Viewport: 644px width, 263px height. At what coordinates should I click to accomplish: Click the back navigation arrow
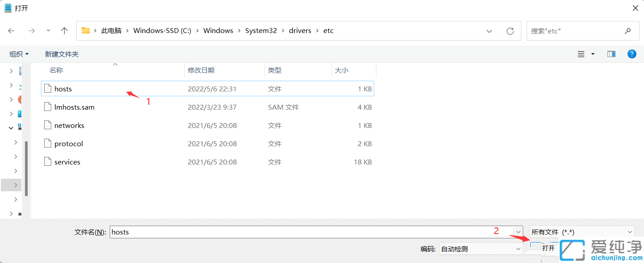[x=11, y=30]
